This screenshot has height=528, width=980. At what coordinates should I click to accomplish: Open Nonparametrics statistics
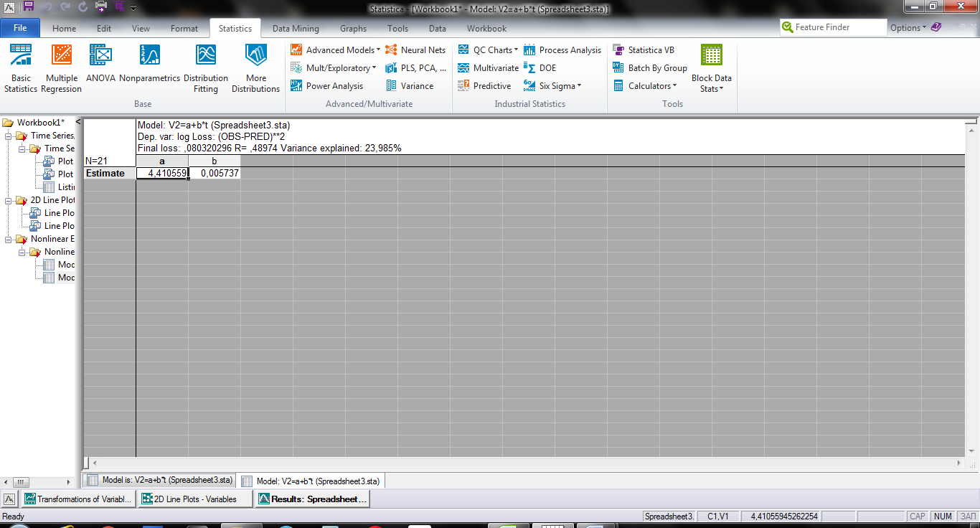[149, 65]
